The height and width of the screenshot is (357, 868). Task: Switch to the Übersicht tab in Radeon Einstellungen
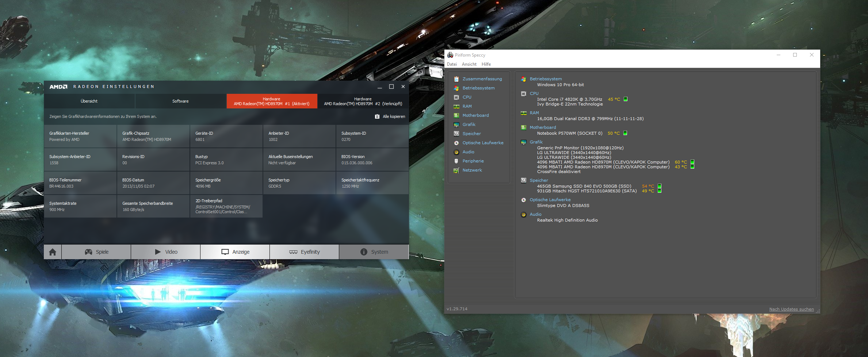coord(89,101)
